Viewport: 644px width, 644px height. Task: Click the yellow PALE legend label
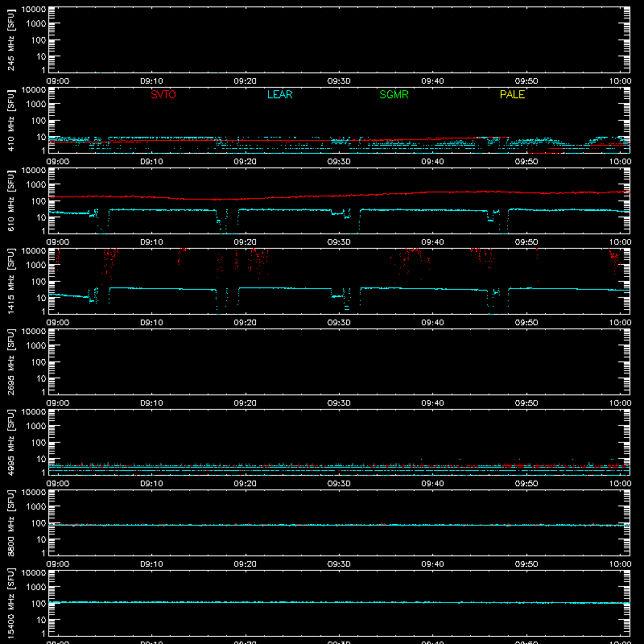tap(512, 94)
